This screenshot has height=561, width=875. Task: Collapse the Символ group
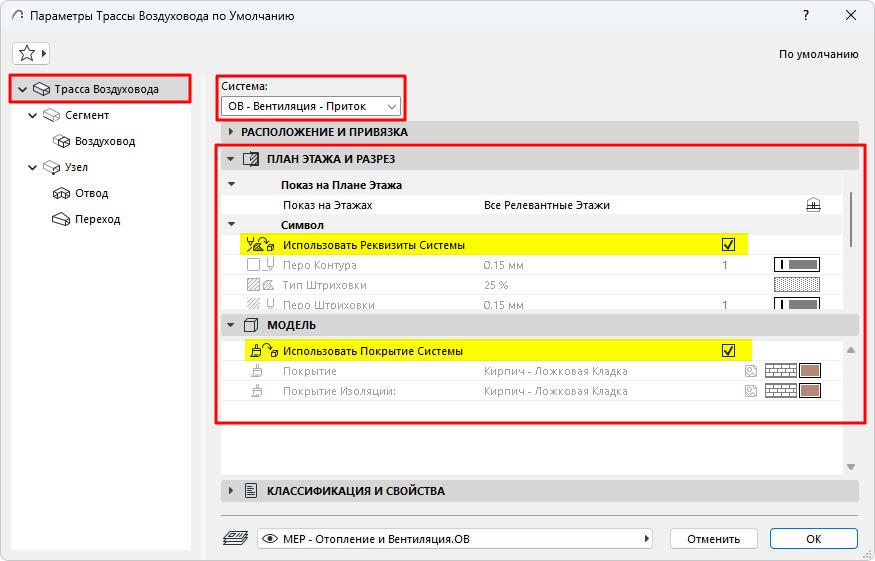pyautogui.click(x=232, y=224)
